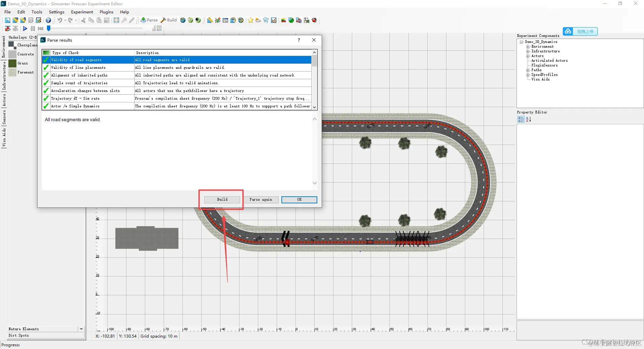Viewport: 644px width, 349px height.
Task: Collapse the Demo_3D_Dynamics tree root
Action: click(x=522, y=42)
